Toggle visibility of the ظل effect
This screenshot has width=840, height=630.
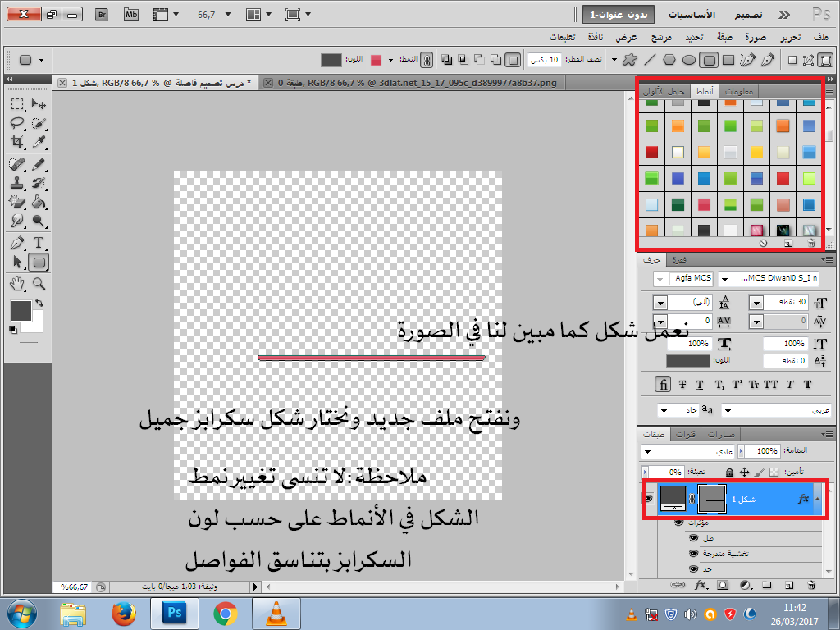[694, 537]
